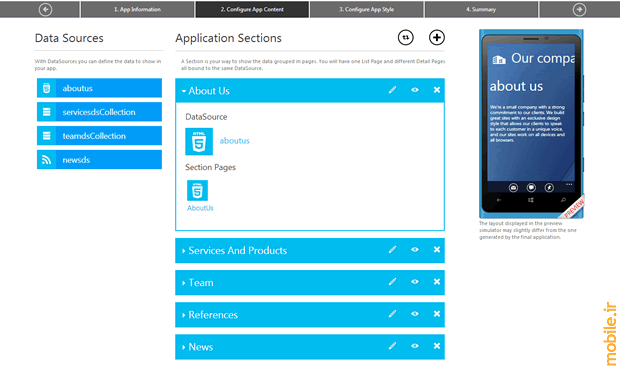Viewport: 620px width, 369px height.
Task: Select the teamdsCollection data source
Action: click(x=99, y=136)
